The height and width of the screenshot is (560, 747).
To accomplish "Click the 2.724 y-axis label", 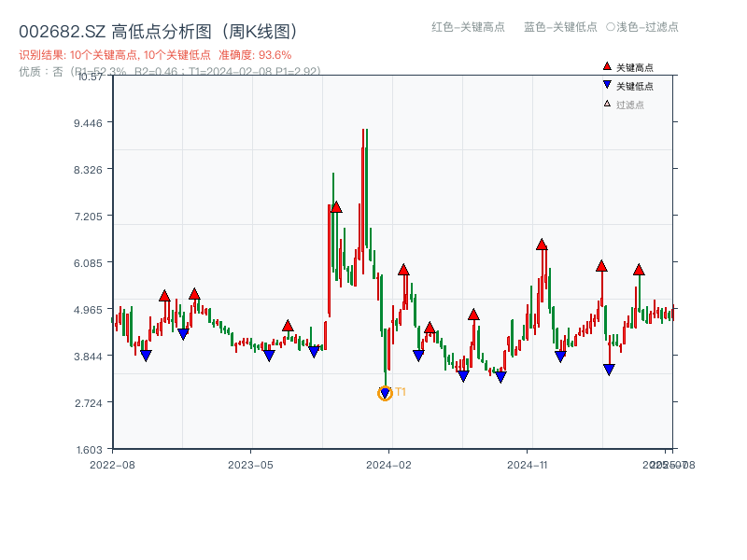I will 89,403.
